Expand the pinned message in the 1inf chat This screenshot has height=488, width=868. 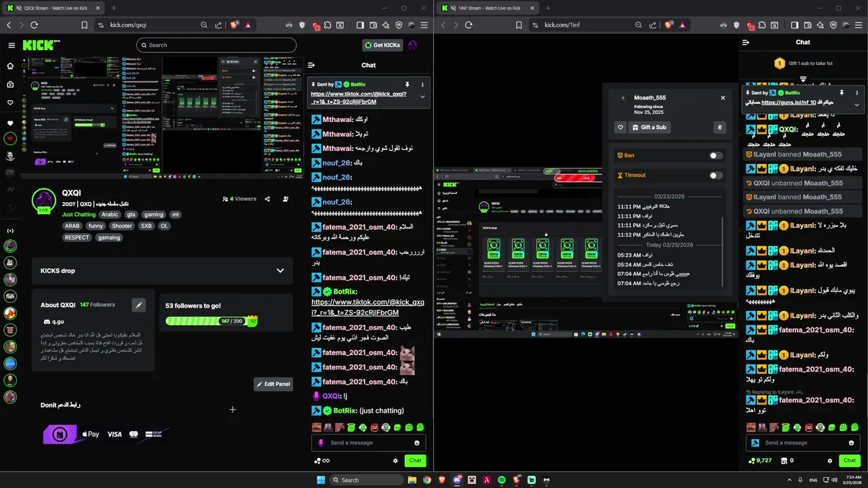[x=856, y=104]
